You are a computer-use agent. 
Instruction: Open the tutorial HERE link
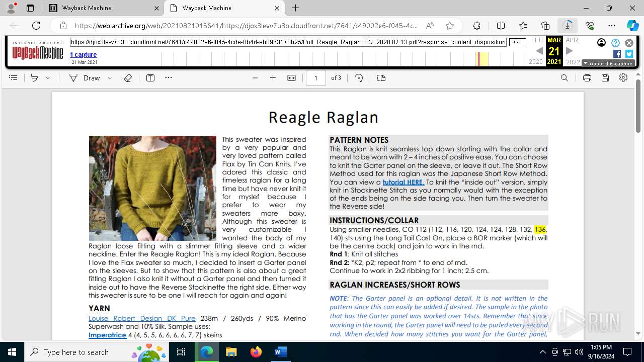coord(403,182)
